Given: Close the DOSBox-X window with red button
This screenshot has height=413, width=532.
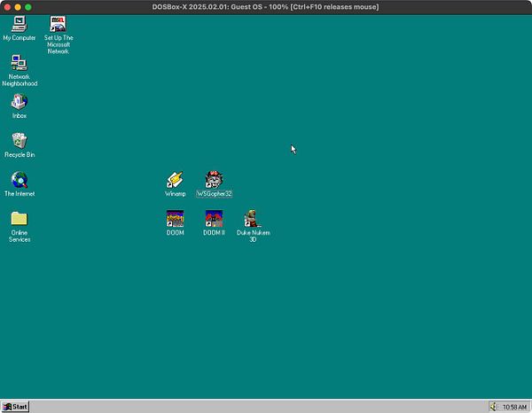Looking at the screenshot, I should point(7,7).
